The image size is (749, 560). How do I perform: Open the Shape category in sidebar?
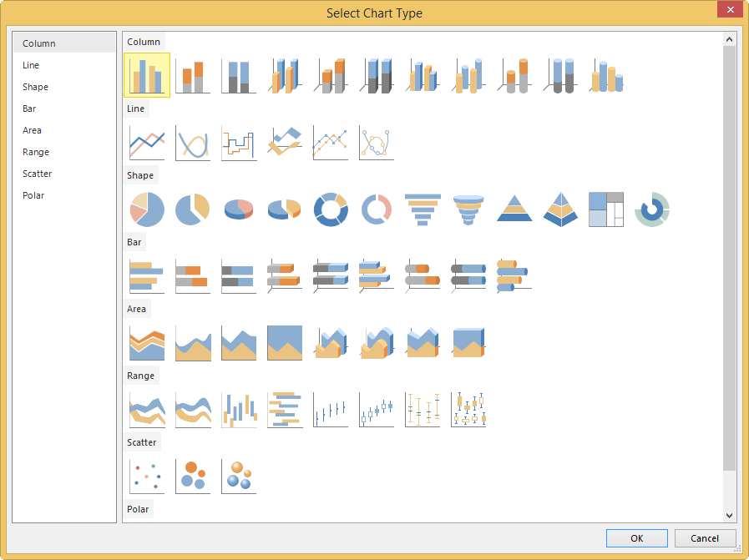pos(64,87)
